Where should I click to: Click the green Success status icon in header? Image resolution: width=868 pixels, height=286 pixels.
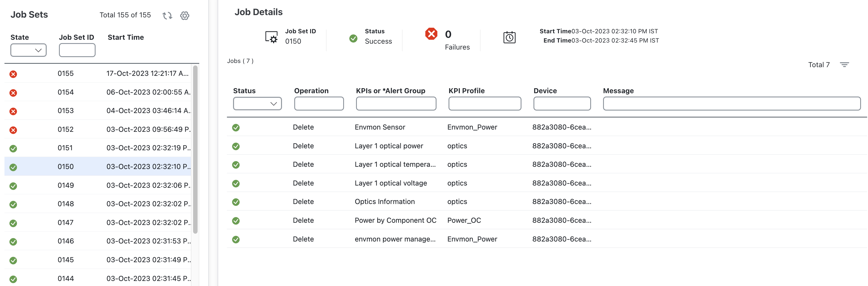353,38
